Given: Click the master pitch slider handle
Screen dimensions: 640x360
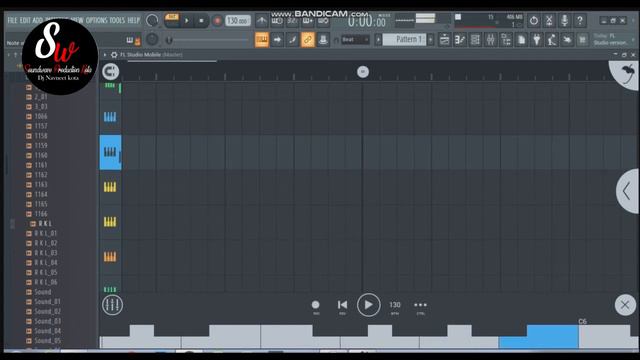Looking at the screenshot, I should 169,40.
